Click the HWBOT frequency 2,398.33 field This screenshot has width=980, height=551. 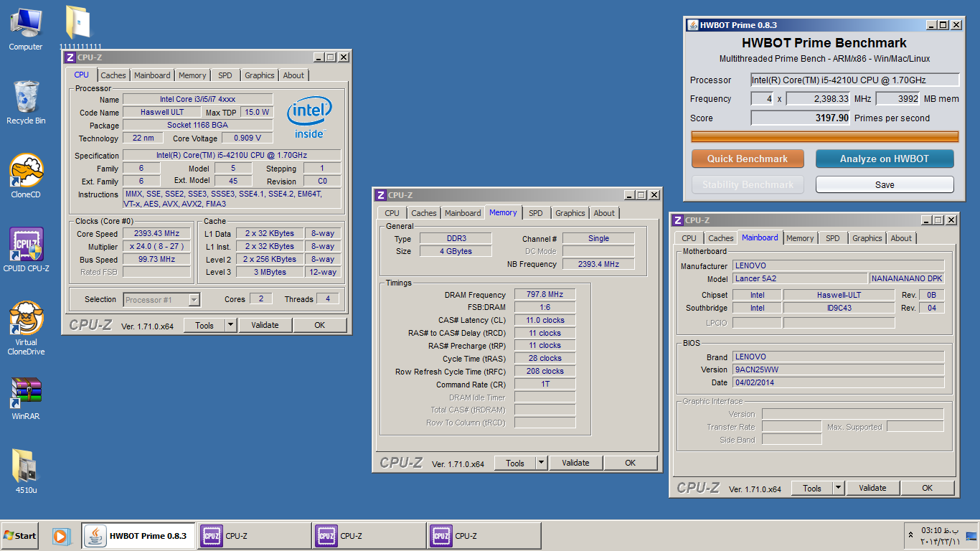click(x=819, y=99)
